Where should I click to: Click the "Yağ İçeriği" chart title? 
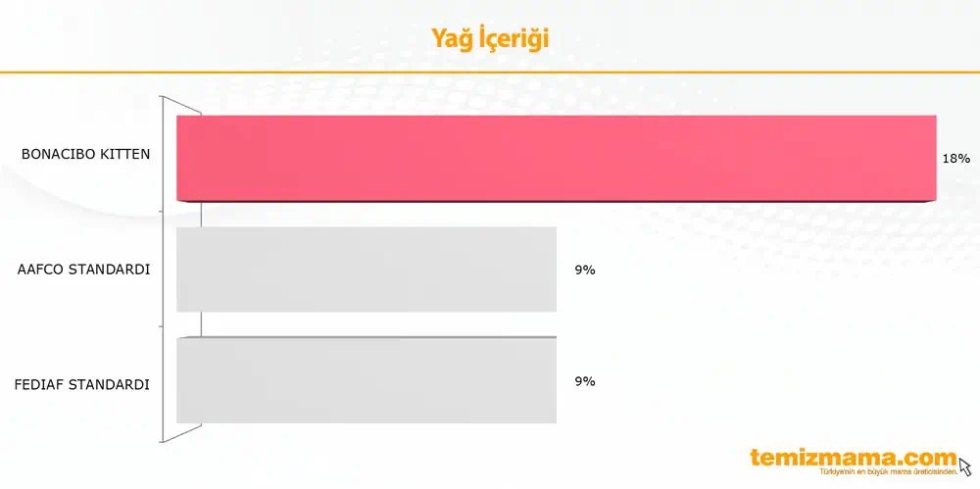click(489, 38)
